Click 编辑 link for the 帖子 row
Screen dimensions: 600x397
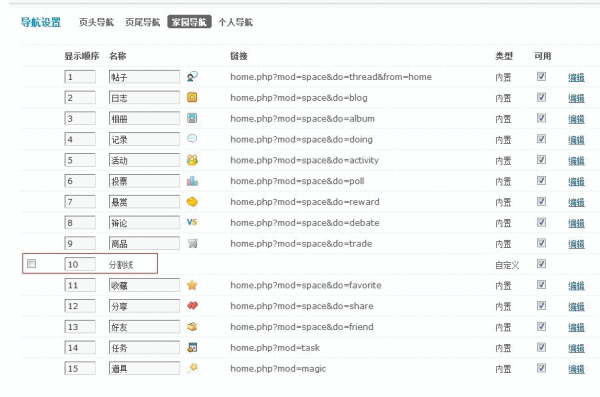pyautogui.click(x=576, y=77)
